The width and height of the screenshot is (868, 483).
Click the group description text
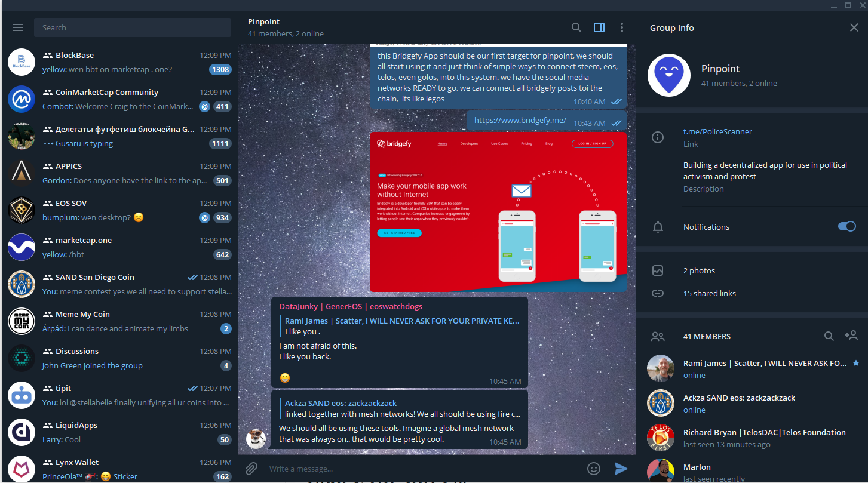[765, 171]
